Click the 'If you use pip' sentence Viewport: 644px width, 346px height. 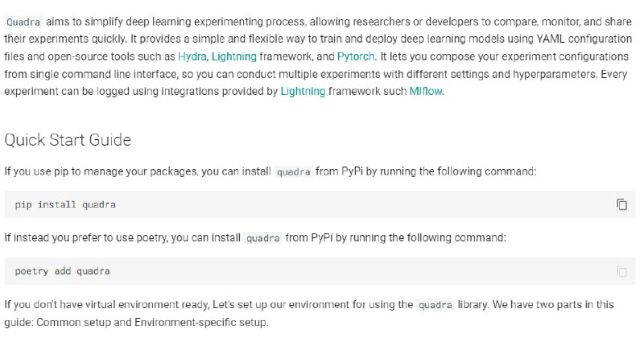tap(121, 172)
